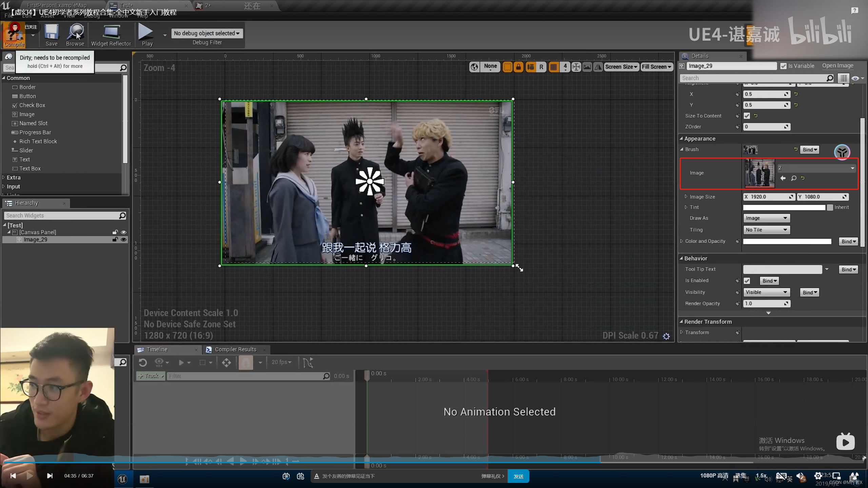868x488 pixels.
Task: Open the image asset picker dropdown showing 2
Action: (x=816, y=168)
